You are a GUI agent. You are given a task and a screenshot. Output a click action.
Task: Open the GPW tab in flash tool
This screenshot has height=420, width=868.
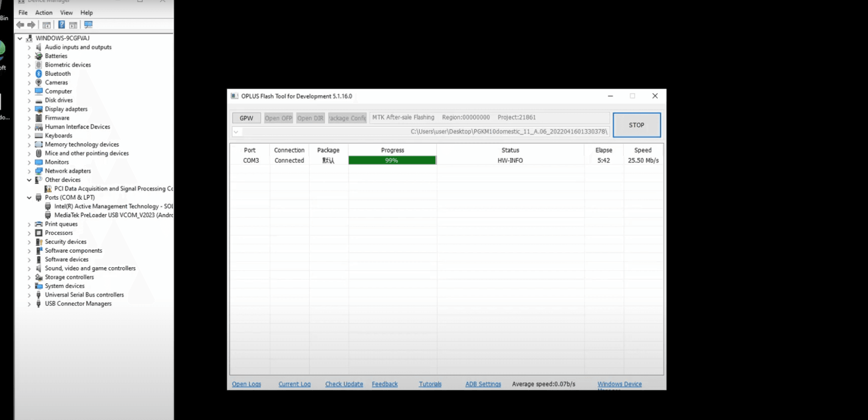coord(246,118)
